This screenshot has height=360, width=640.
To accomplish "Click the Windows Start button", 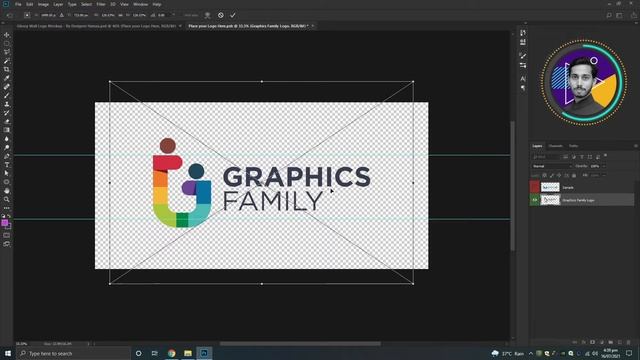I will pos(8,353).
